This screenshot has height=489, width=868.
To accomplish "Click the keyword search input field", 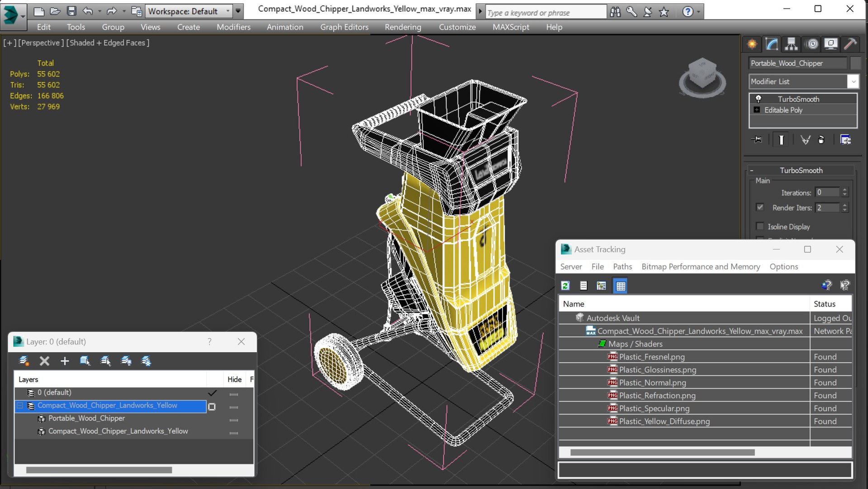I will pyautogui.click(x=546, y=12).
